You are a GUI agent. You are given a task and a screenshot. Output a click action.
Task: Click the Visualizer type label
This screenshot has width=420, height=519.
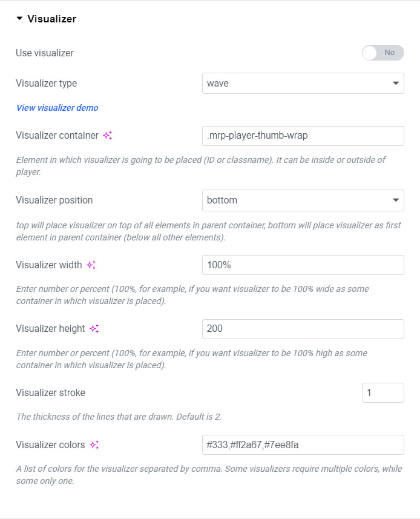pyautogui.click(x=47, y=84)
